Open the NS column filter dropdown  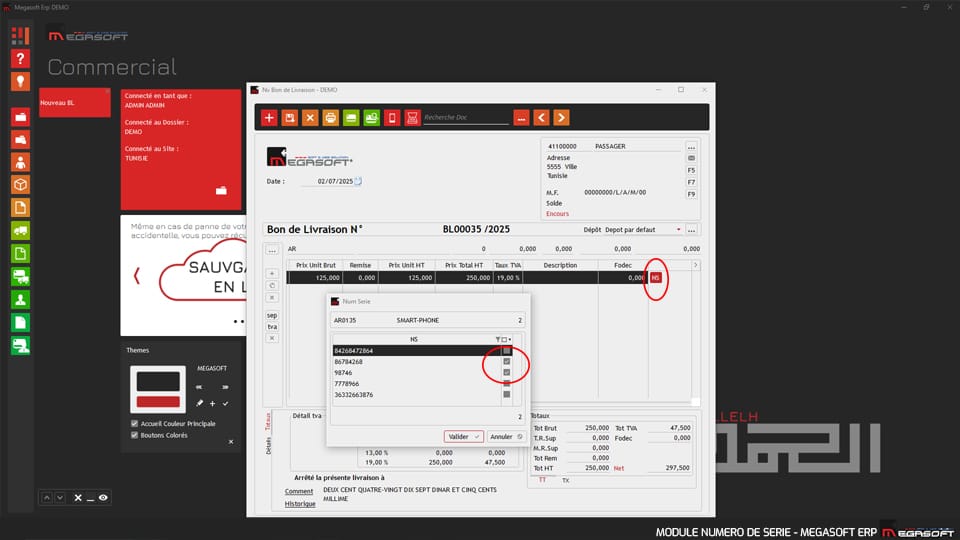coord(510,340)
